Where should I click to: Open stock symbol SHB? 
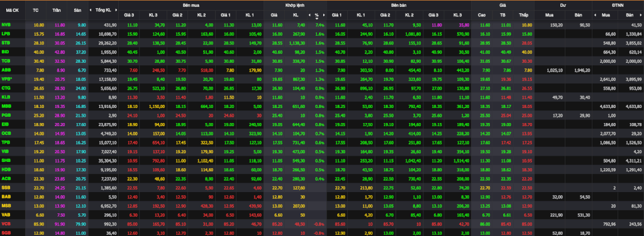point(6,160)
